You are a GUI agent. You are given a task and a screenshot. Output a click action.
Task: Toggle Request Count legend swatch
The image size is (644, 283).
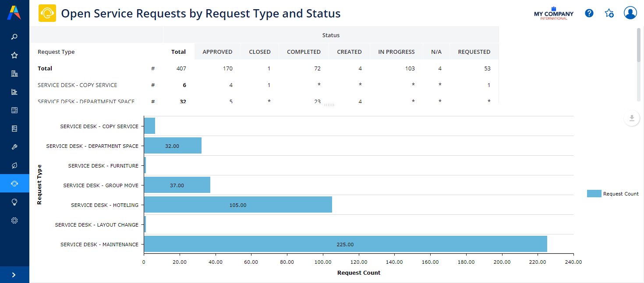tap(594, 194)
